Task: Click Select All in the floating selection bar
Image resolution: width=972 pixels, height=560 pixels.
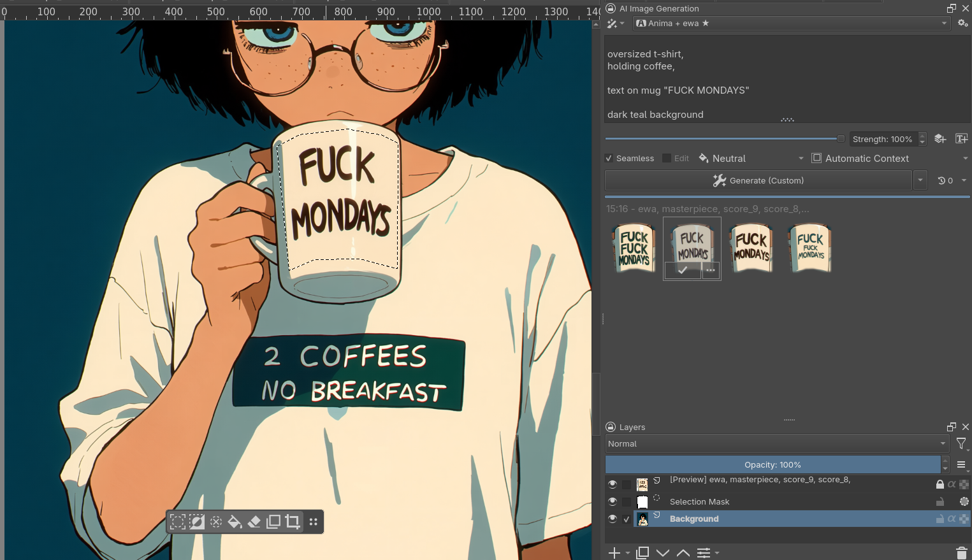Action: [x=178, y=522]
